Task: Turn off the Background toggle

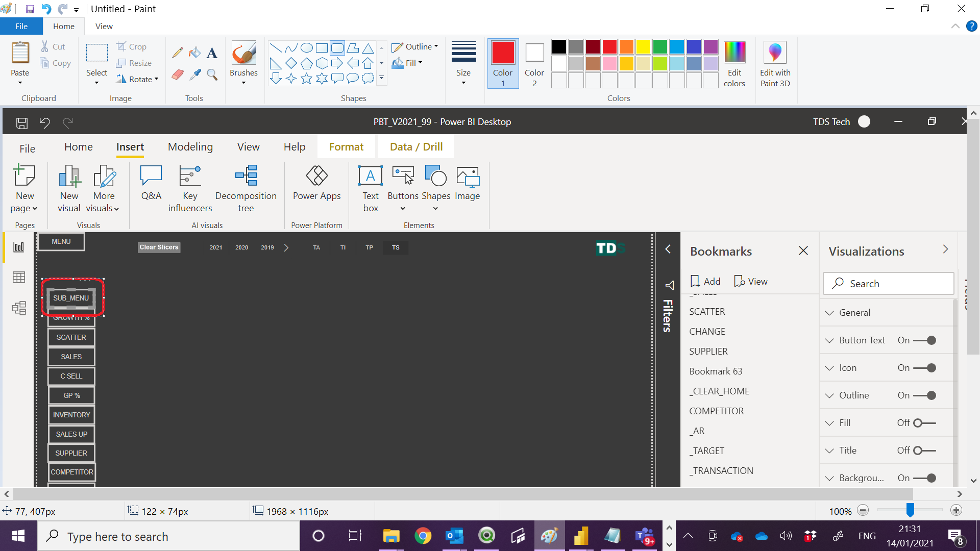Action: pos(924,478)
